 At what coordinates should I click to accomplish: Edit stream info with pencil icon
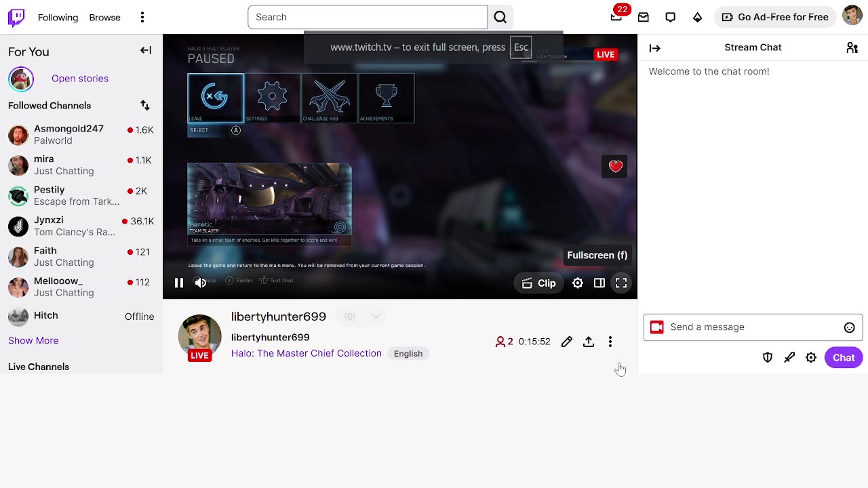click(x=567, y=342)
